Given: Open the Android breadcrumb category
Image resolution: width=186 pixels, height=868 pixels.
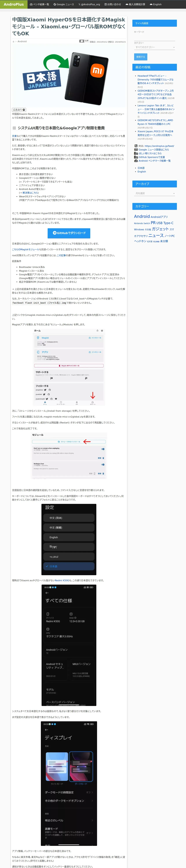Looking at the screenshot, I should [22, 41].
